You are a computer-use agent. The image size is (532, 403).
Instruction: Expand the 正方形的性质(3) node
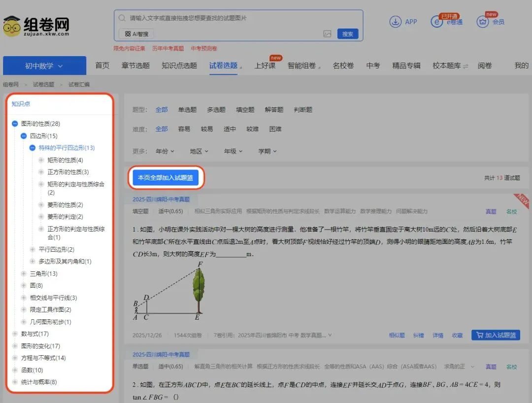click(41, 172)
